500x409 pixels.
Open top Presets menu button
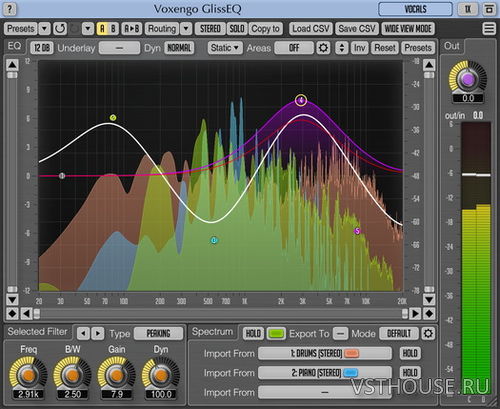click(x=21, y=29)
